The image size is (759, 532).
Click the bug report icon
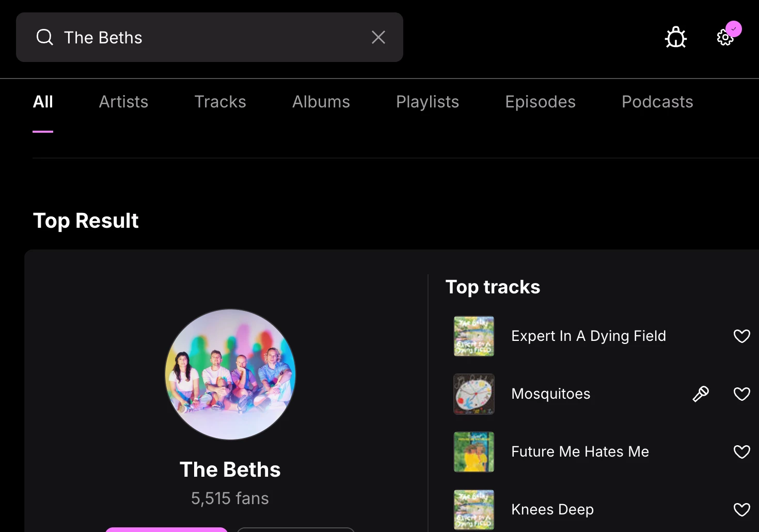coord(675,37)
